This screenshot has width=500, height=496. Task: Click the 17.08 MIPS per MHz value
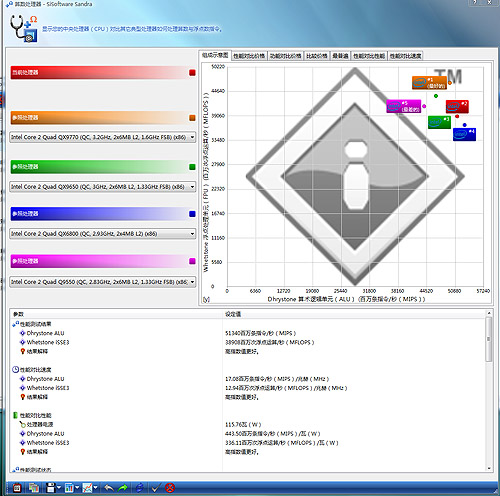(277, 379)
